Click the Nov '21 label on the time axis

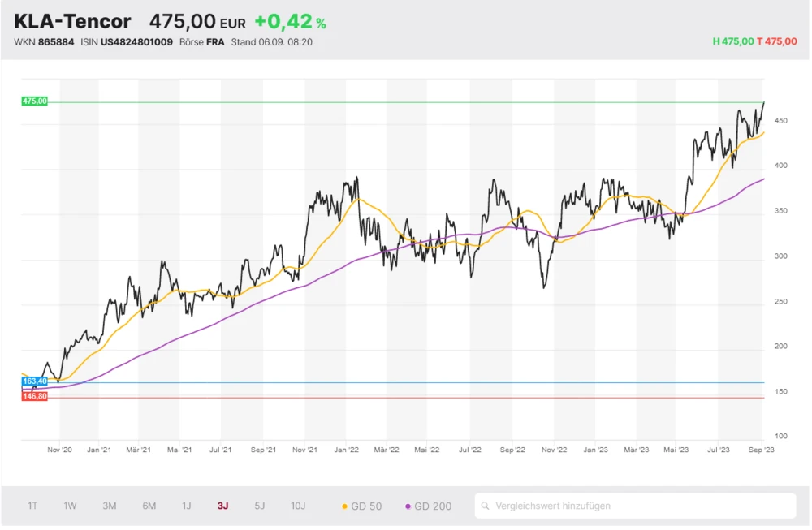click(x=304, y=449)
